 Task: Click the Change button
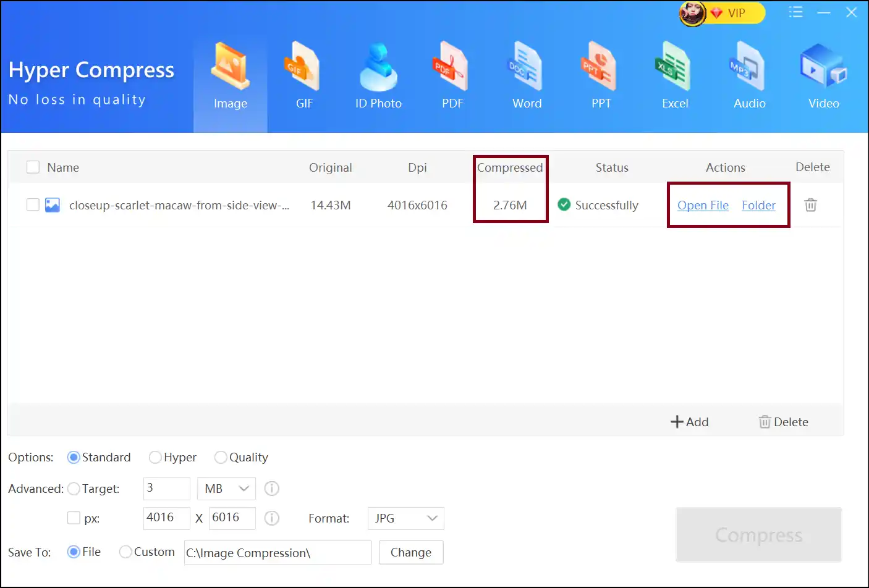click(411, 552)
